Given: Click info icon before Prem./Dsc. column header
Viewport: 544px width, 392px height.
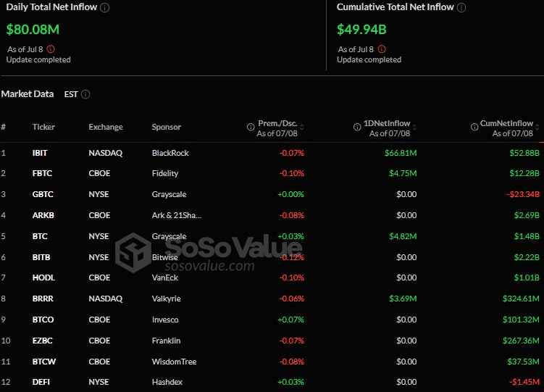Looking at the screenshot, I should (251, 127).
